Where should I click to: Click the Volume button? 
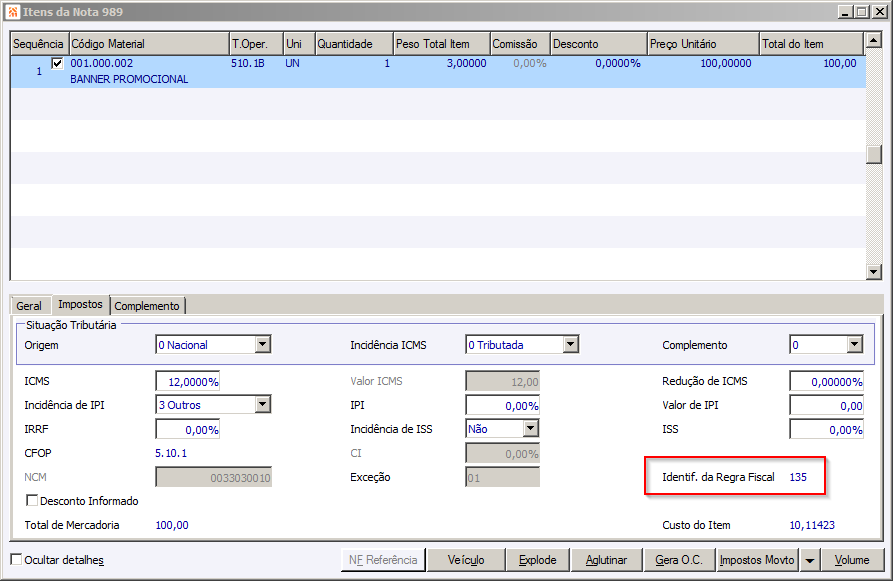852,560
